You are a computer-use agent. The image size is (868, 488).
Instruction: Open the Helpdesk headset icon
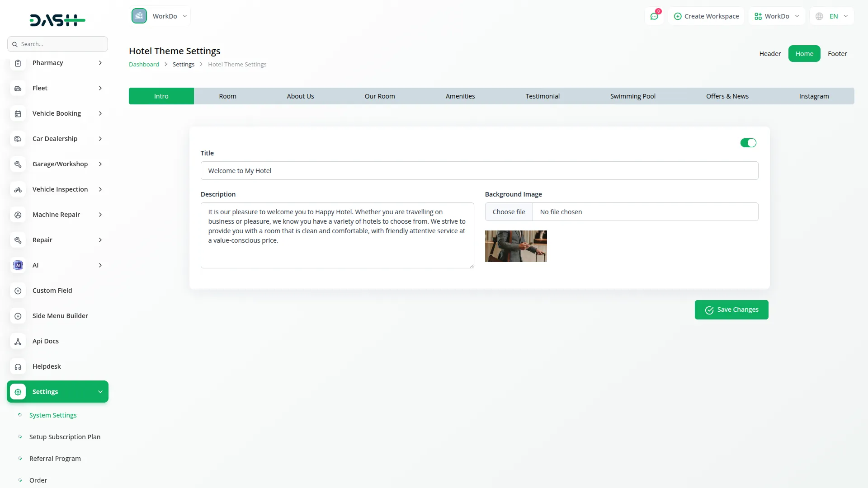tap(18, 366)
